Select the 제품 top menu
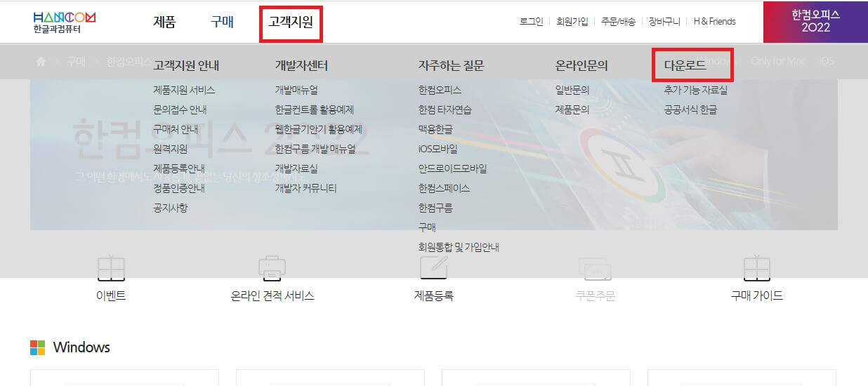 click(164, 22)
